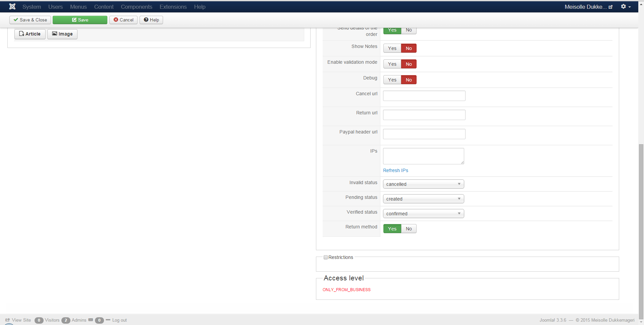Click the external link icon beside site name
This screenshot has height=325, width=644.
pyautogui.click(x=610, y=7)
